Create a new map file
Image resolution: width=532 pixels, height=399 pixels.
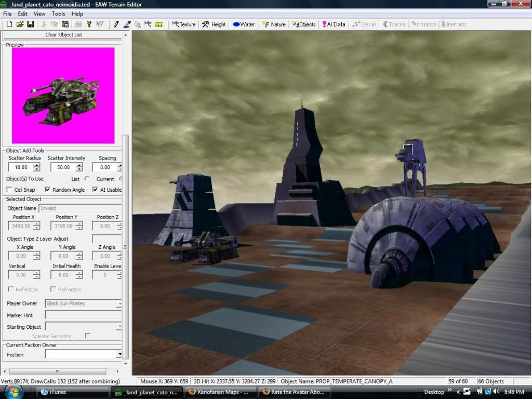tap(9, 24)
